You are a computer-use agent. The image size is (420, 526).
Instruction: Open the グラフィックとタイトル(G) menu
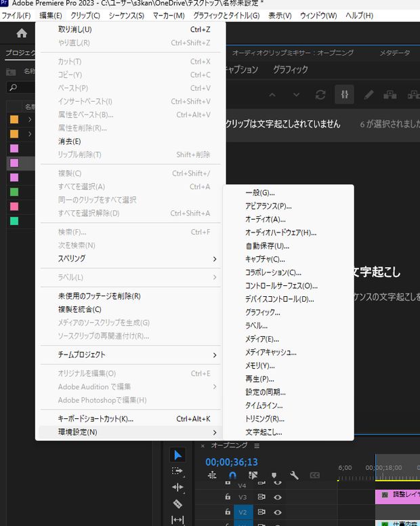click(x=226, y=16)
